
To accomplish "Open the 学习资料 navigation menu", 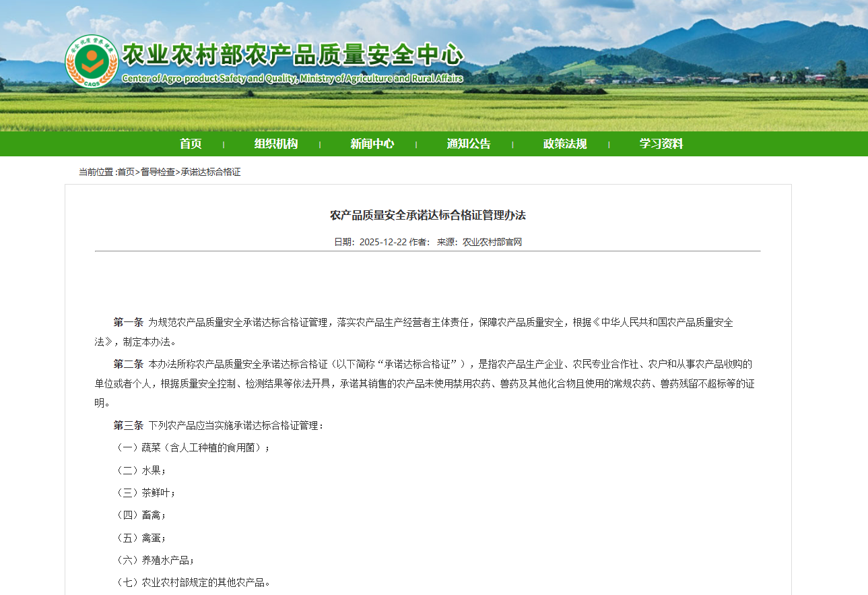I will pos(662,144).
